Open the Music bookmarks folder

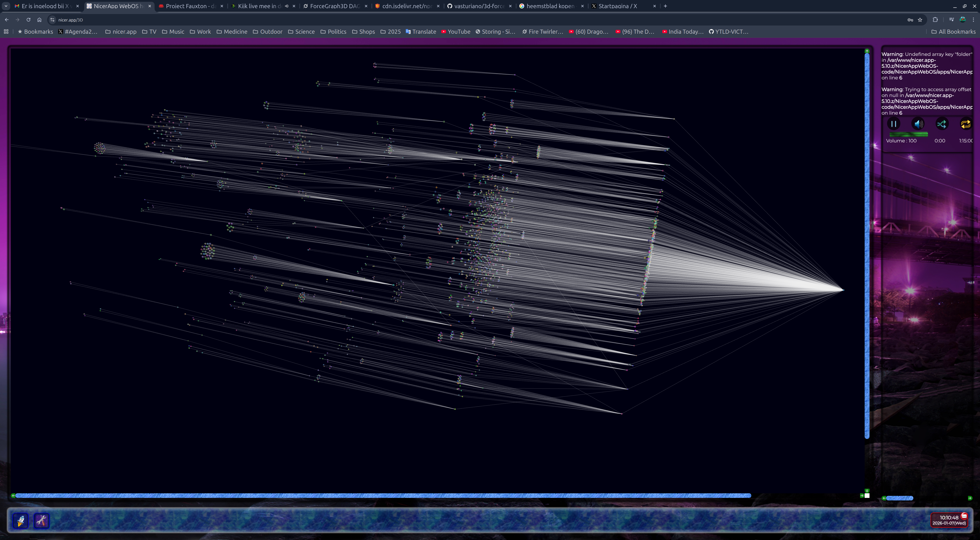coord(173,32)
